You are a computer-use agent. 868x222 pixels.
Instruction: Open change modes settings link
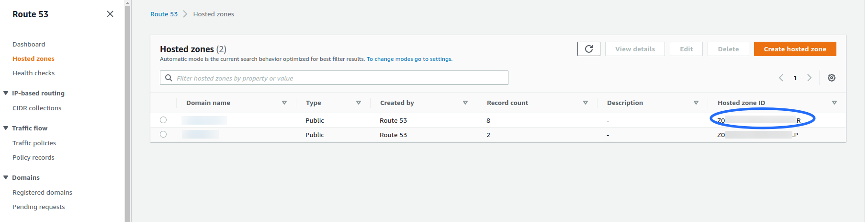[x=409, y=59]
